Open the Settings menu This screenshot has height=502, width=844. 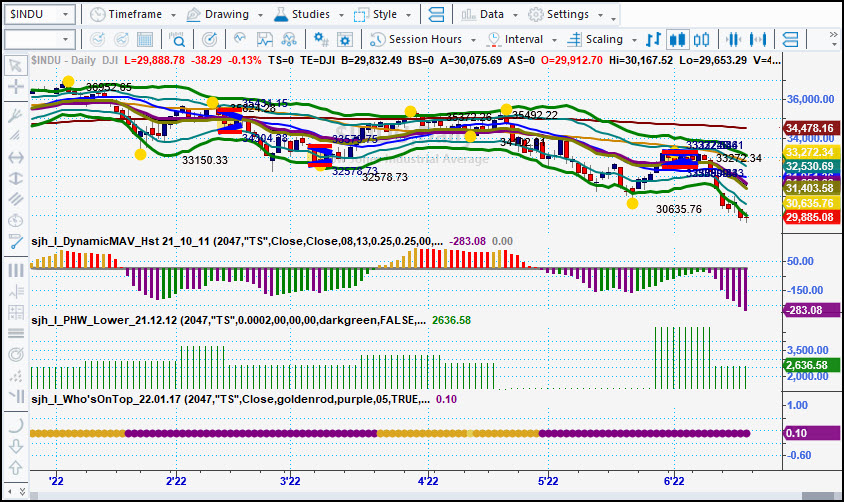(559, 15)
